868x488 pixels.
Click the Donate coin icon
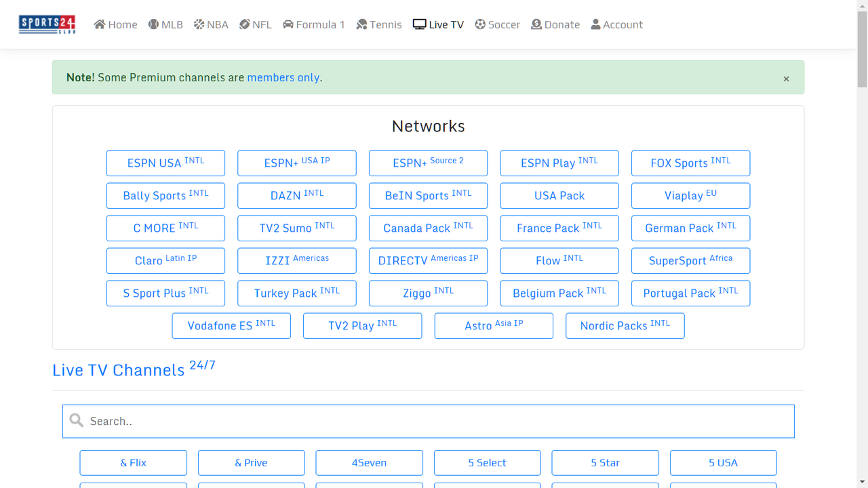[536, 24]
